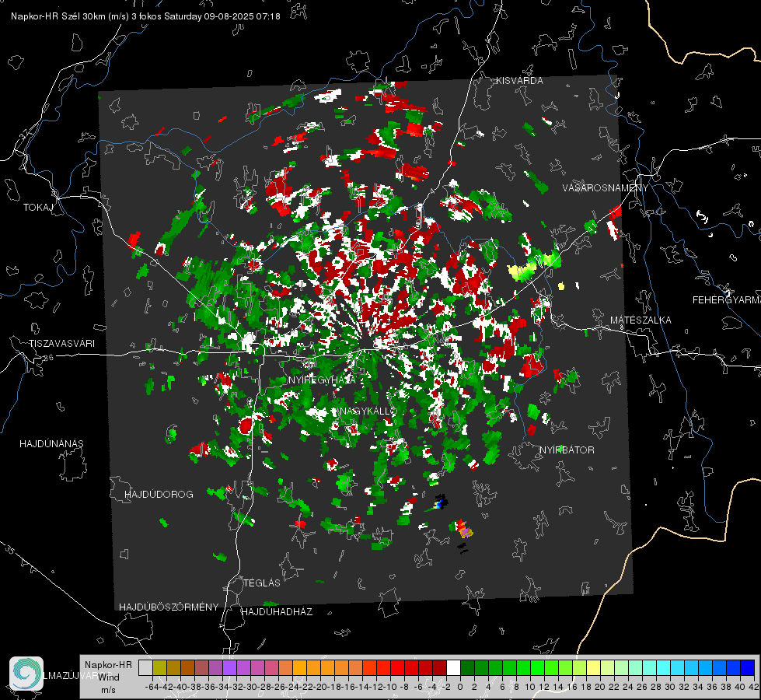Select the MÁTÉSZALKA town label
The image size is (761, 700).
[641, 320]
